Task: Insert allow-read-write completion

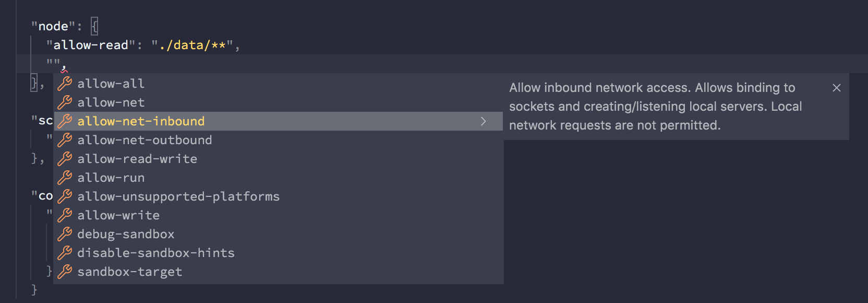Action: click(x=137, y=159)
